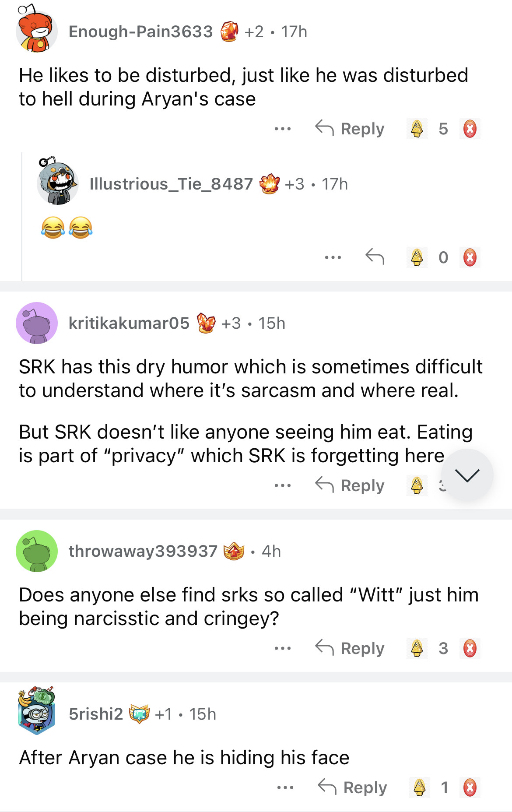Screen dimensions: 512x812
Task: Jump to next comment with floating chevron
Action: point(467,475)
